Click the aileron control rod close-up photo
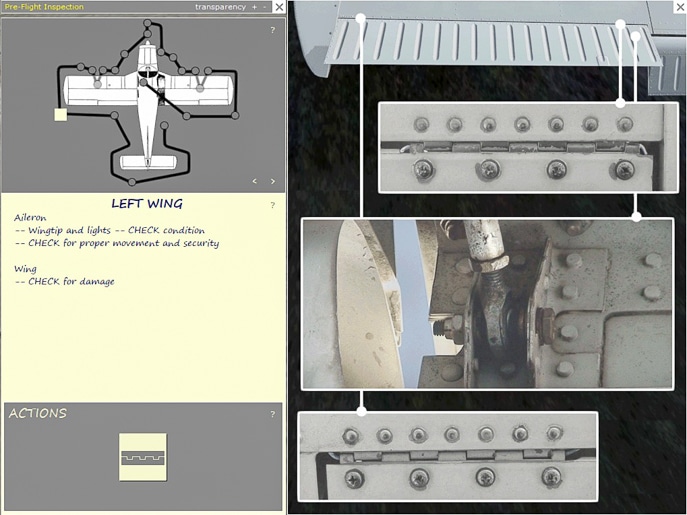This screenshot has width=687, height=515. pyautogui.click(x=486, y=304)
